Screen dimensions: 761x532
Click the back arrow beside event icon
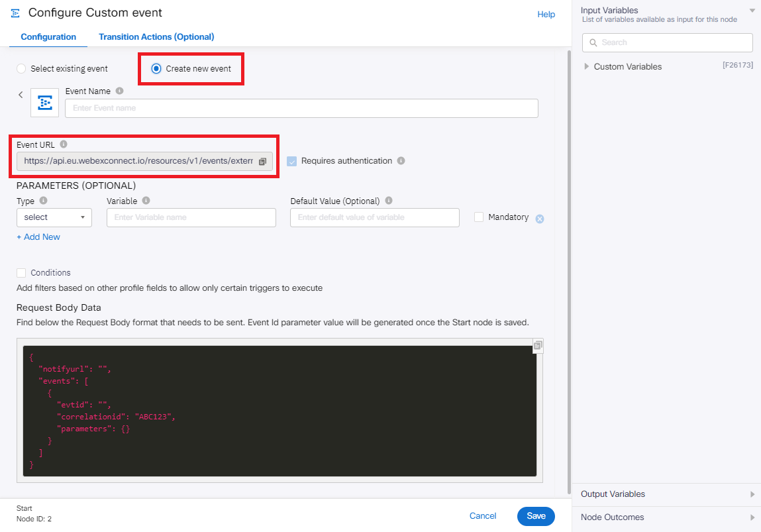pos(21,95)
